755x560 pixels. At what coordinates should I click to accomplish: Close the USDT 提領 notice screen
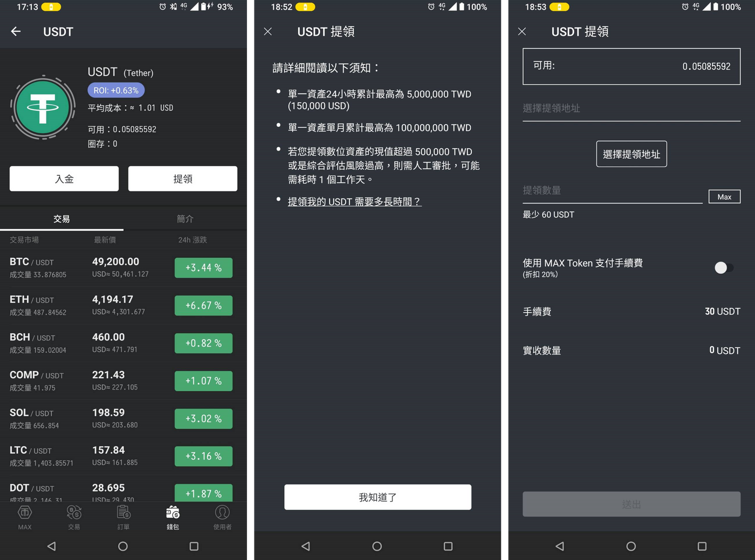pyautogui.click(x=268, y=31)
